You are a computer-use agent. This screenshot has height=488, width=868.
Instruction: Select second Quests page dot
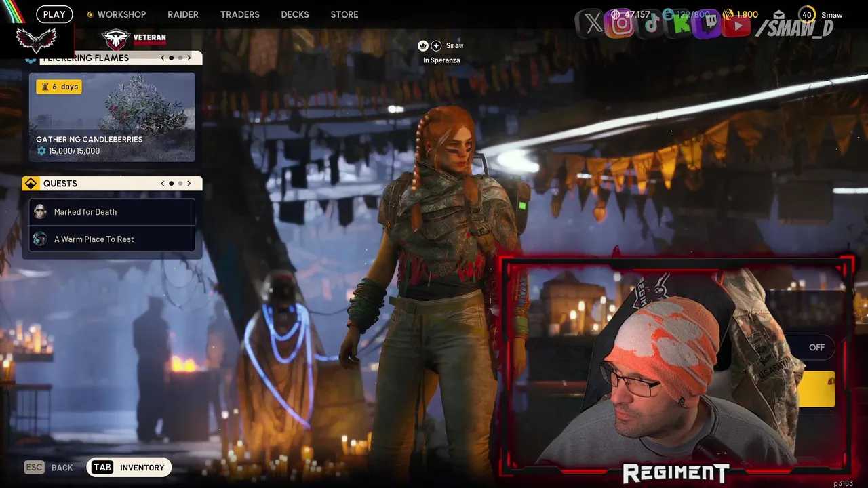coord(180,184)
